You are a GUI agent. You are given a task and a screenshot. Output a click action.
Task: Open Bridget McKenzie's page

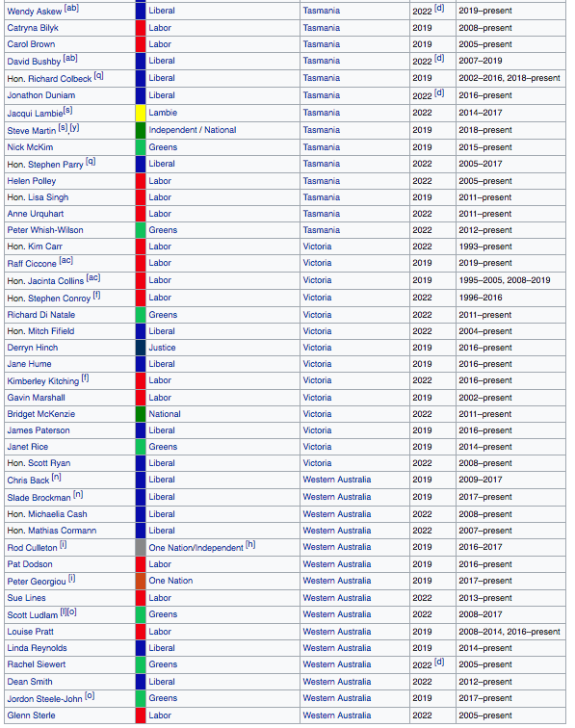tap(40, 414)
